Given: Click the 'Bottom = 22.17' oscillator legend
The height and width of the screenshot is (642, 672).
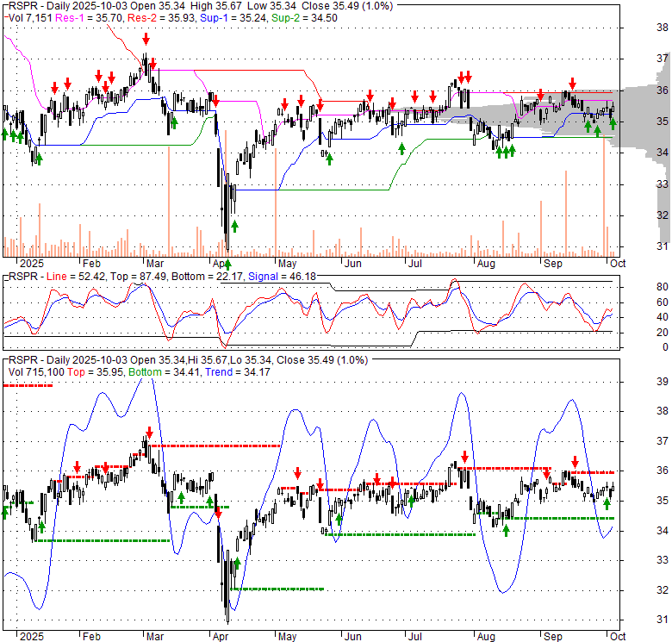Looking at the screenshot, I should [x=208, y=277].
